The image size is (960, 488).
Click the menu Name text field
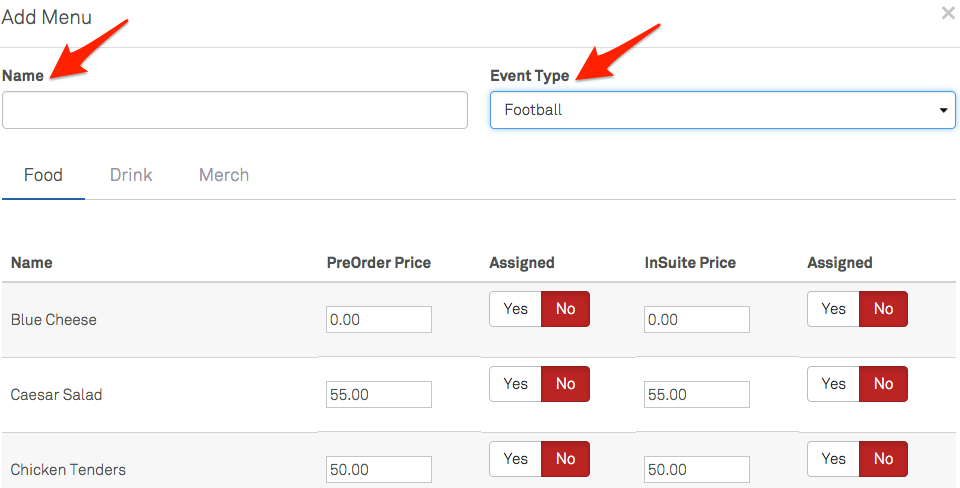click(x=235, y=110)
